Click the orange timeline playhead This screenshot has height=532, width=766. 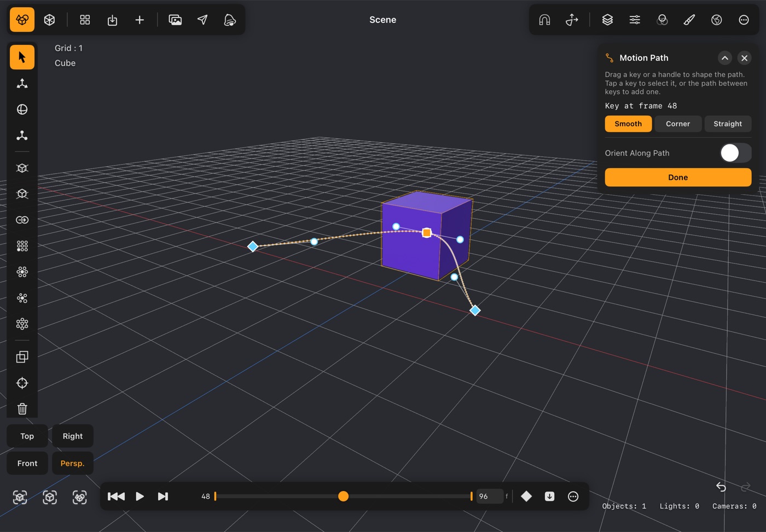[343, 496]
